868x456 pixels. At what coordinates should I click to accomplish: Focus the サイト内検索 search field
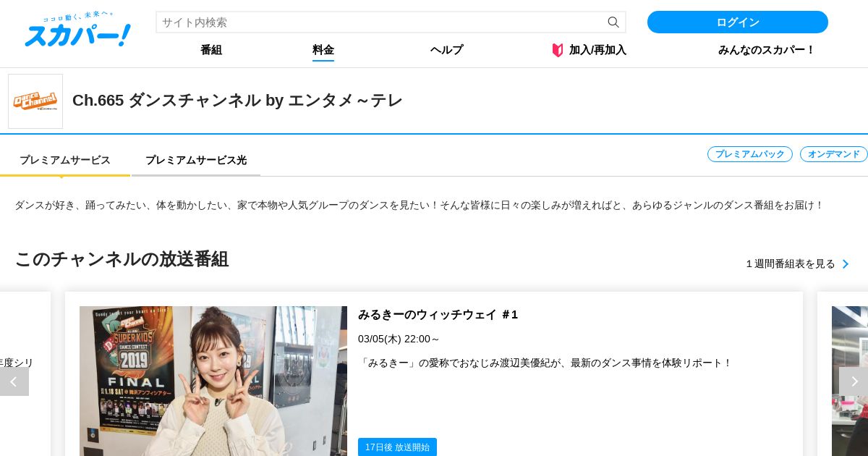391,22
